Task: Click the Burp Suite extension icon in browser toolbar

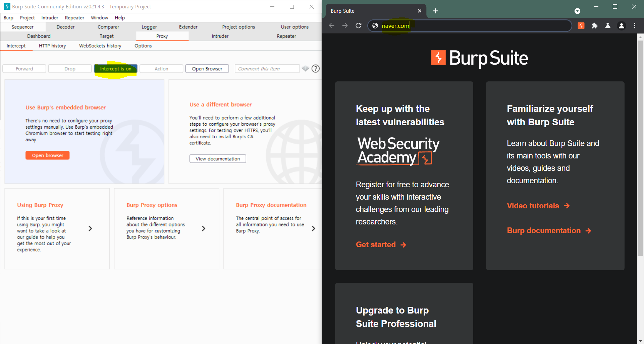Action: click(x=581, y=26)
